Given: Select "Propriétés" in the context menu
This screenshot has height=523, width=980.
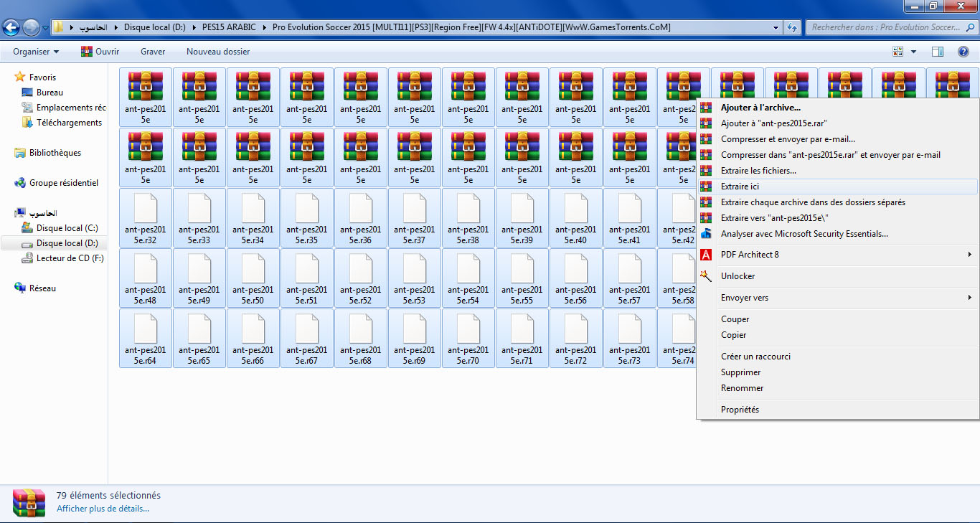Looking at the screenshot, I should [740, 410].
